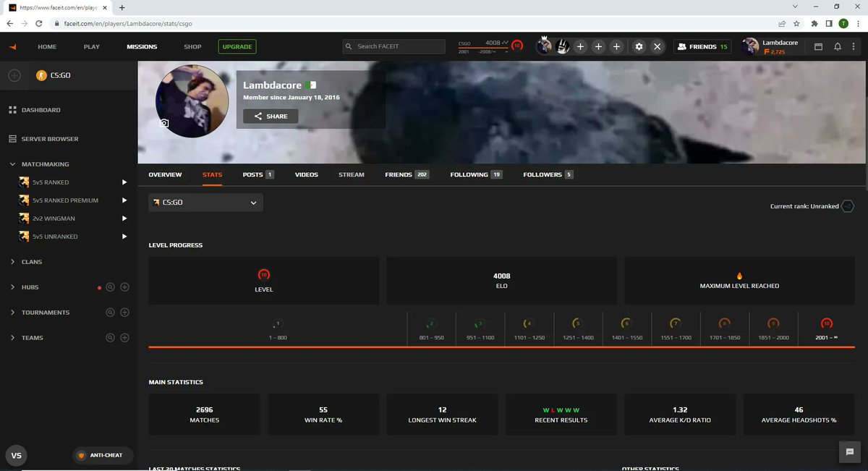Click the VS circle button

point(16,456)
